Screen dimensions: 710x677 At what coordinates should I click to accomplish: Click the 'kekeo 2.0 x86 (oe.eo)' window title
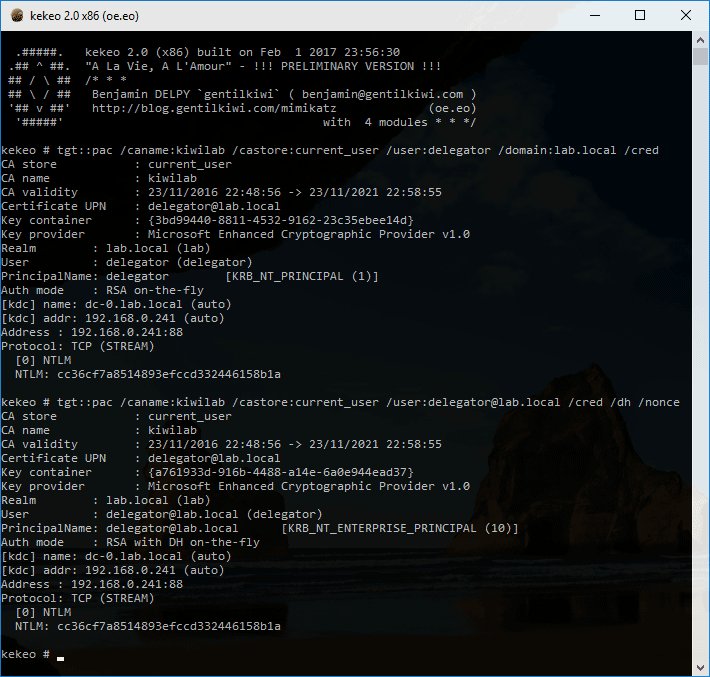pyautogui.click(x=84, y=16)
